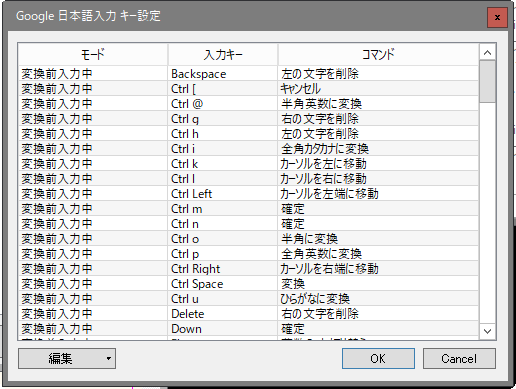The image size is (516, 389).
Task: Select the Ctrl k key cell
Action: tap(223, 164)
